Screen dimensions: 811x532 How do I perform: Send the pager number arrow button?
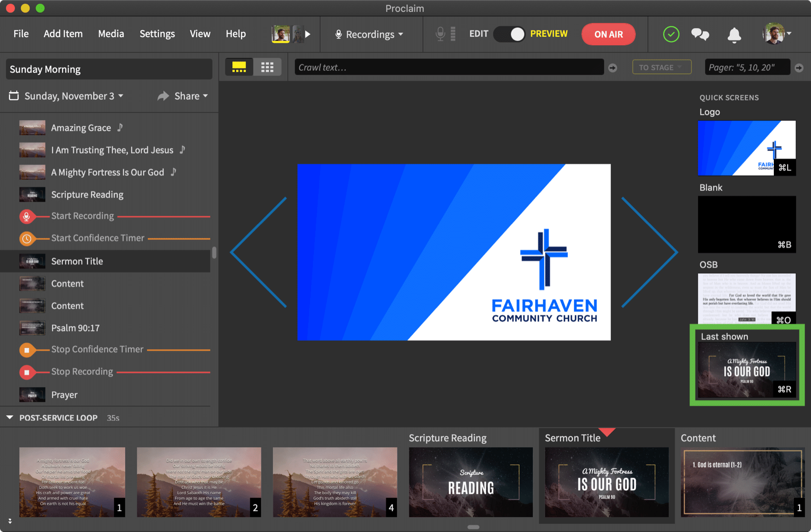[799, 68]
